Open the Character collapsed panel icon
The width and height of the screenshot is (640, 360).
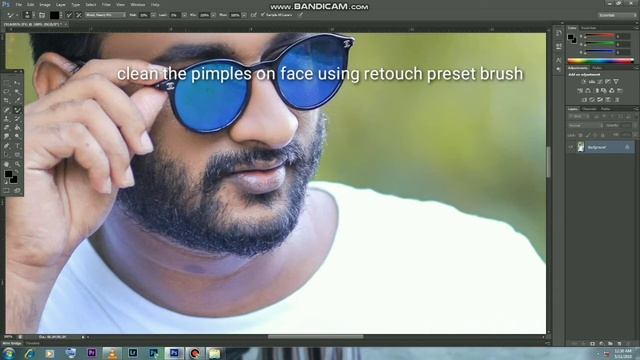(559, 60)
